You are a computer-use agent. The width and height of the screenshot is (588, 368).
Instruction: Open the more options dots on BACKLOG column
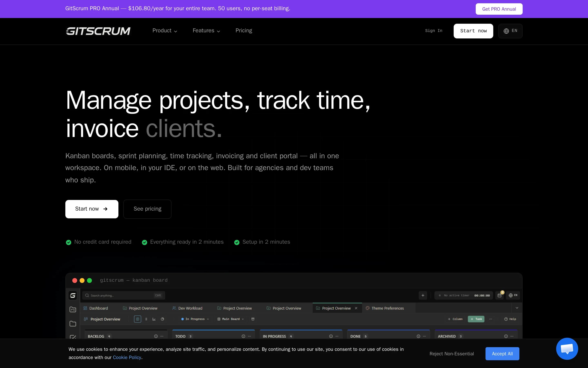point(162,336)
